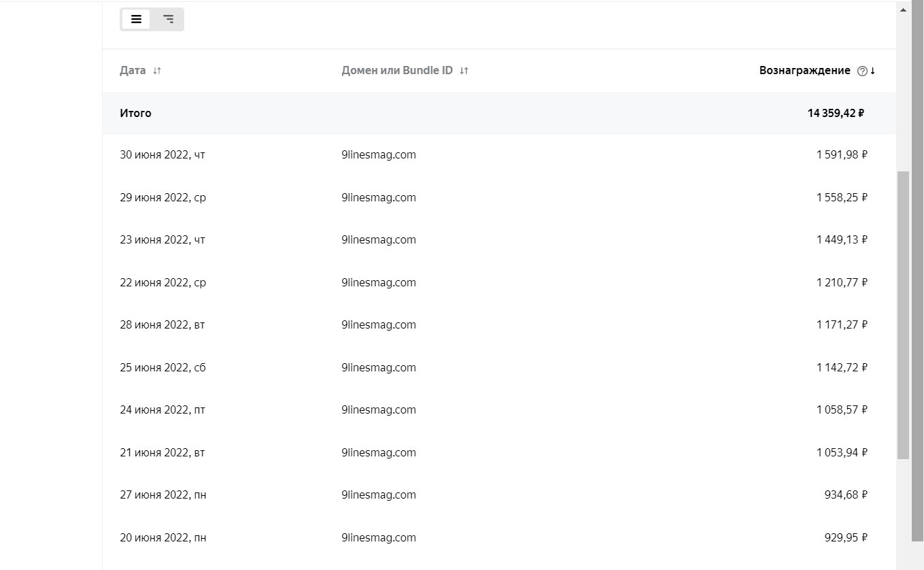The width and height of the screenshot is (924, 570).
Task: Sort by Домен или Bundle ID header
Action: [397, 71]
